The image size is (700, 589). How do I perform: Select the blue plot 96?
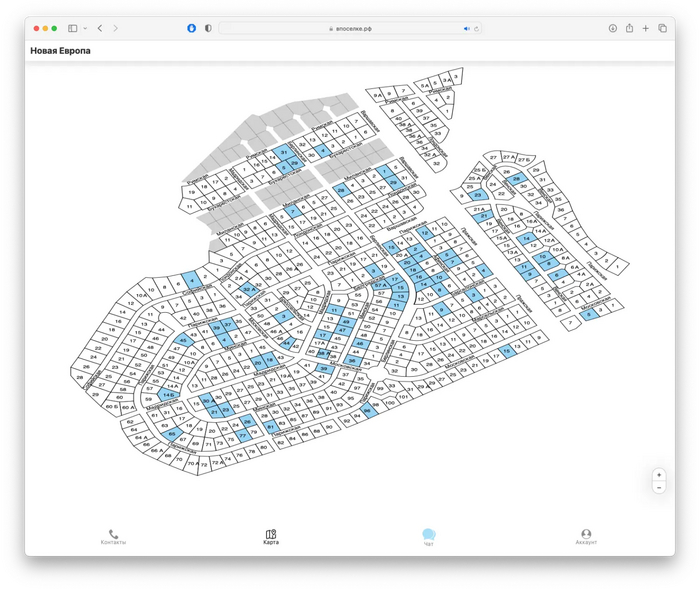368,411
